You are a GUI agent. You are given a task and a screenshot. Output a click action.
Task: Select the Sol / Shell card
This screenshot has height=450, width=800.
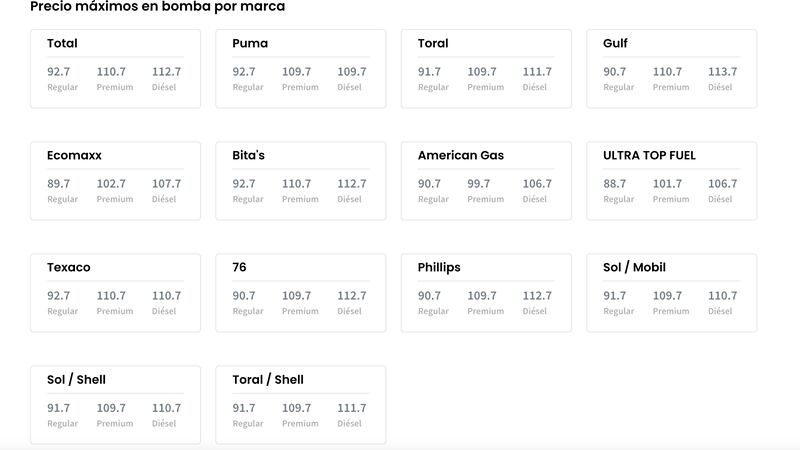coord(115,405)
